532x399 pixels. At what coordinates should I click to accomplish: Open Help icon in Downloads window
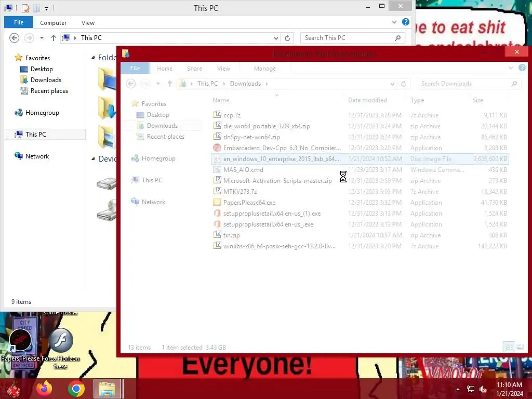click(522, 68)
